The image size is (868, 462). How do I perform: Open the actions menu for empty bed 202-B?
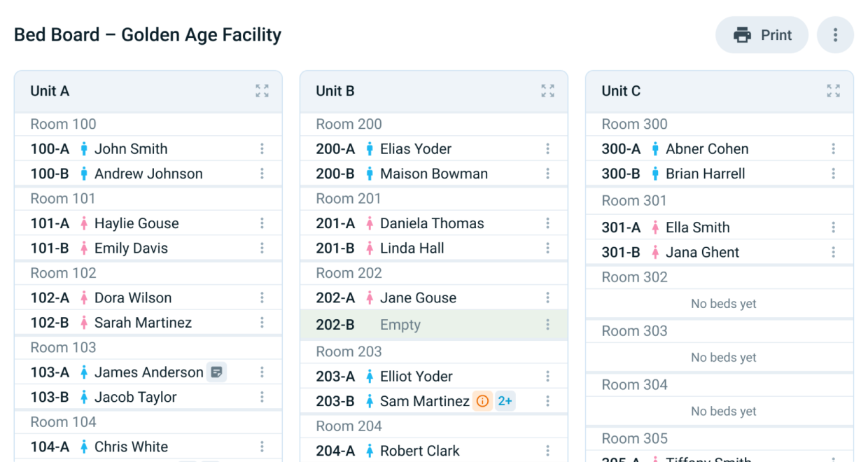tap(547, 324)
